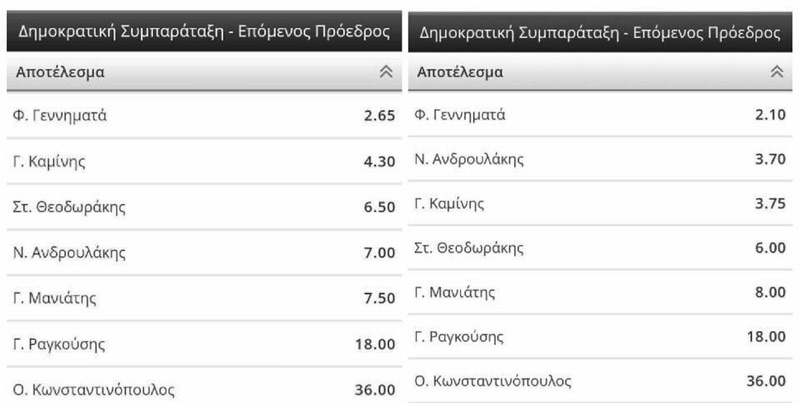
Task: Collapse the right Αποτέλεσμα section chevron
Action: (x=775, y=72)
